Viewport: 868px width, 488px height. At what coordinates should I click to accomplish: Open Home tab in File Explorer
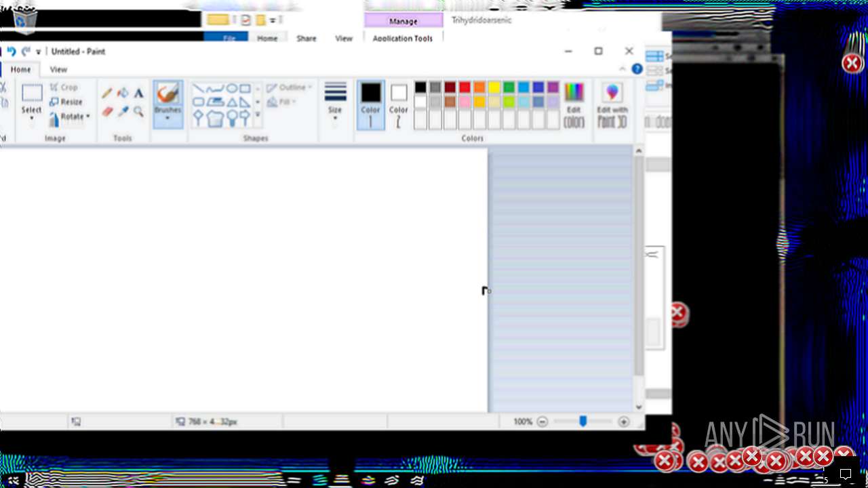267,39
